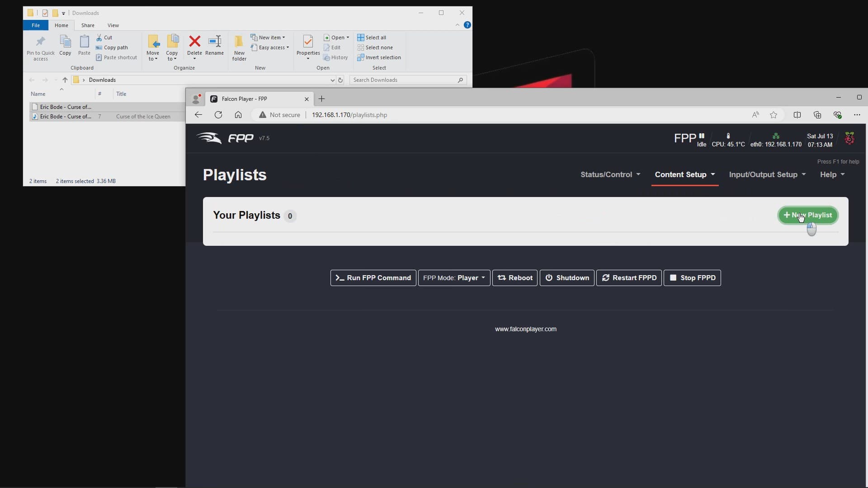The height and width of the screenshot is (488, 868).
Task: Click the browser address bar URL
Action: (x=349, y=115)
